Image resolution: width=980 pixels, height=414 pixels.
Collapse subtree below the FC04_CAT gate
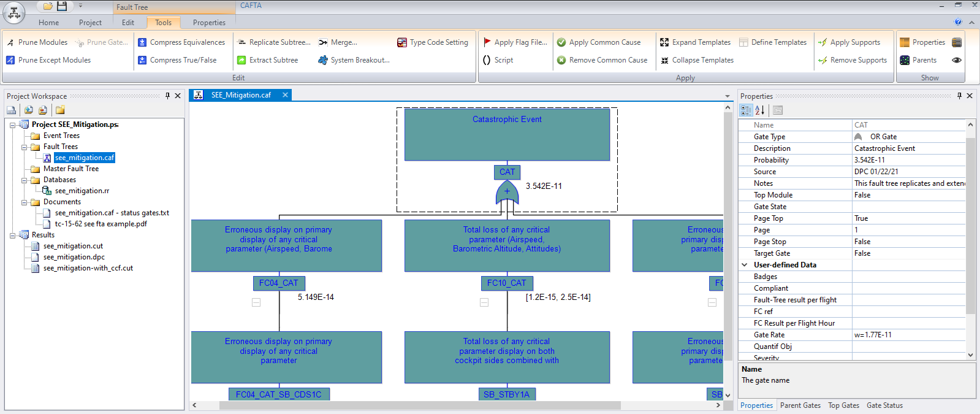point(256,302)
